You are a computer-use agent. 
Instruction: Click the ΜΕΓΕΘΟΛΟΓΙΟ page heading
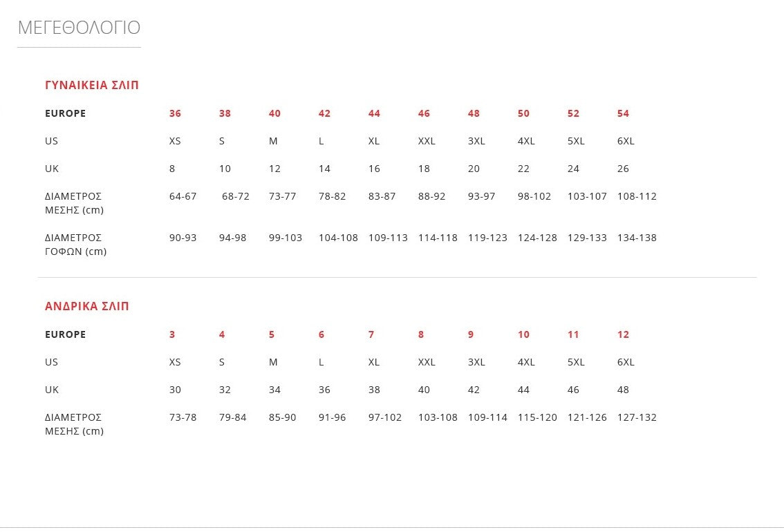click(x=79, y=28)
